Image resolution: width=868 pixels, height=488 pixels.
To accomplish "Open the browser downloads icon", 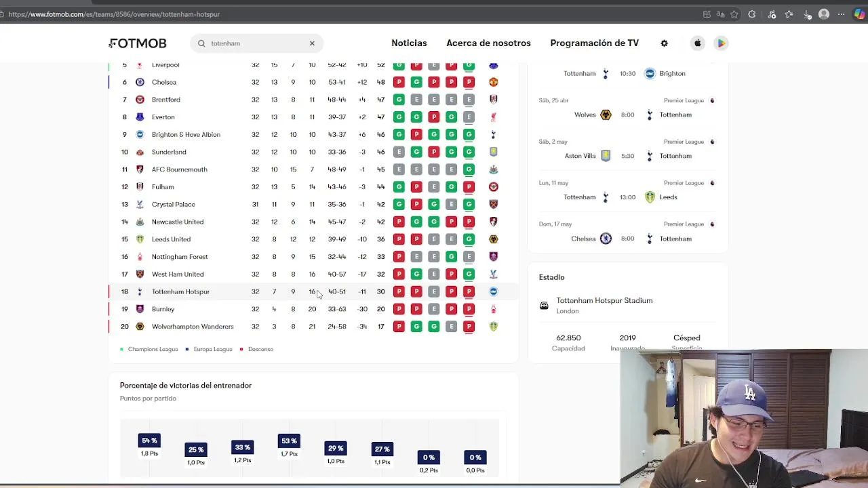I will pyautogui.click(x=806, y=14).
